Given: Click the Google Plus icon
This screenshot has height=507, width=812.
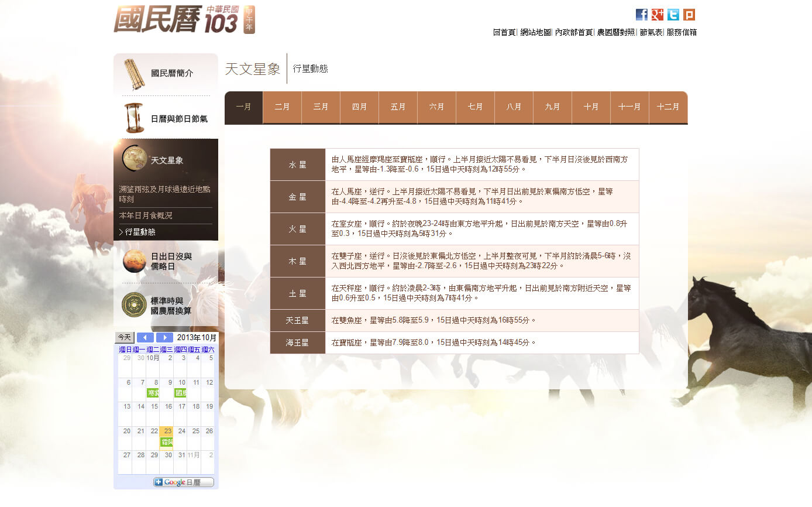Looking at the screenshot, I should point(658,15).
